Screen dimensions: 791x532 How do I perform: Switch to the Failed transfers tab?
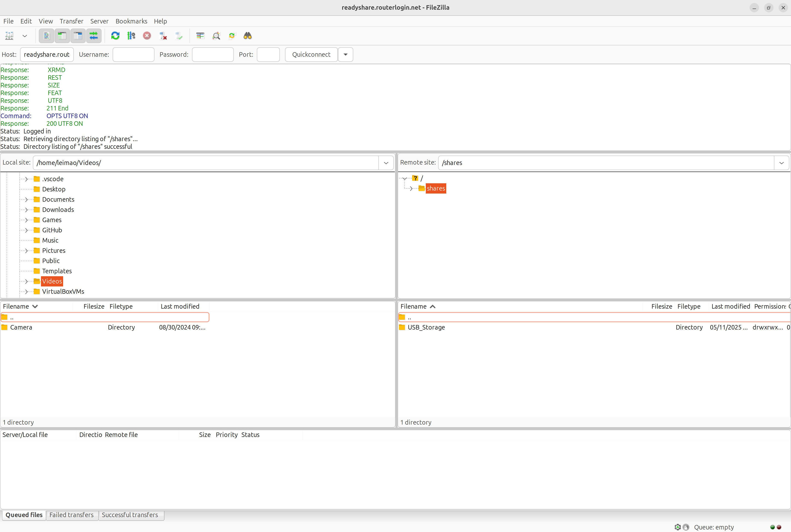[x=71, y=515]
